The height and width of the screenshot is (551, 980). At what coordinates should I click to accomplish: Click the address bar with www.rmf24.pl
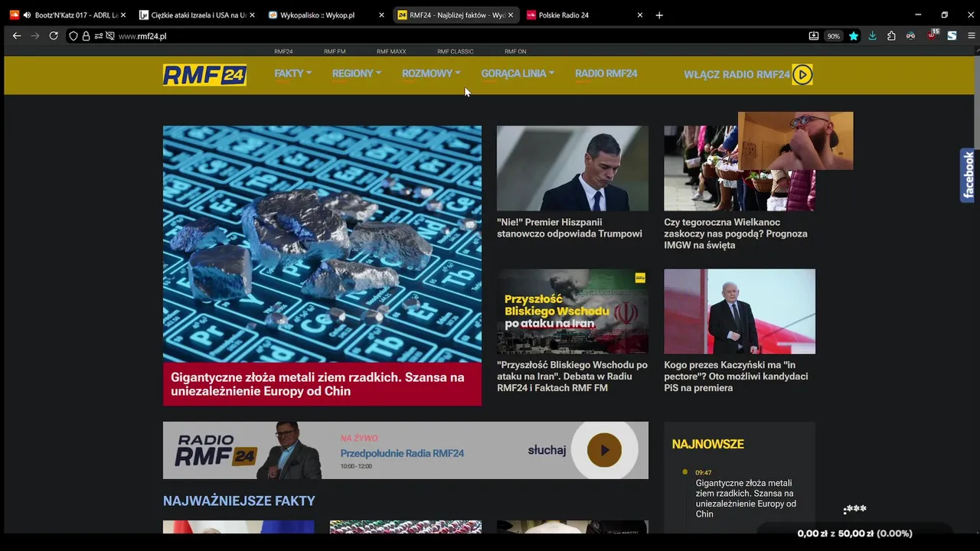[x=459, y=36]
